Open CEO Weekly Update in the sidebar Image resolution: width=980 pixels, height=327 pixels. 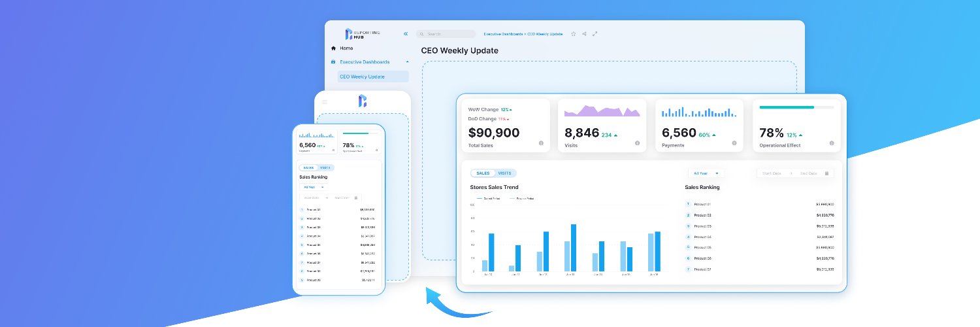(373, 77)
